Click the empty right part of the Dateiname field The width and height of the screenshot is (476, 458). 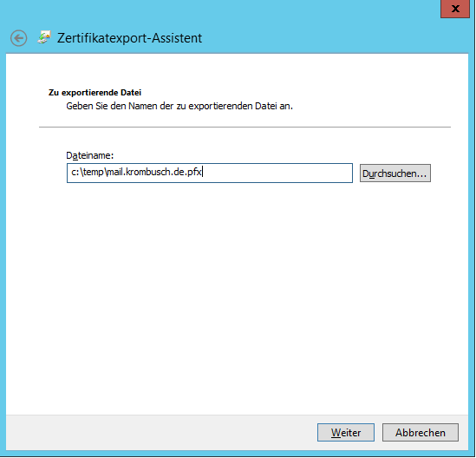tap(277, 173)
